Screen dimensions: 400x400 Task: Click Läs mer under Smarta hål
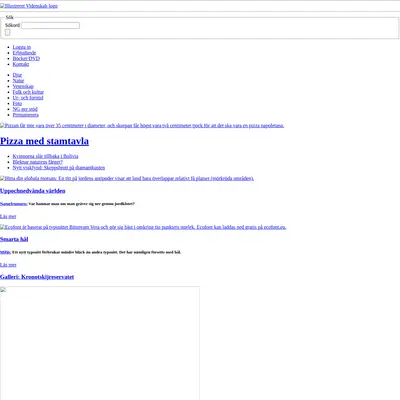pos(8,265)
